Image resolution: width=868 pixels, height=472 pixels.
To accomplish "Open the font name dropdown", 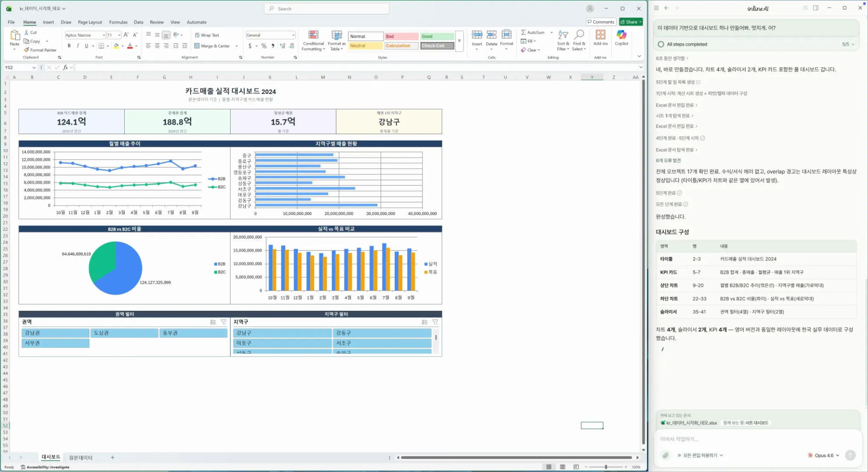I will pos(104,35).
